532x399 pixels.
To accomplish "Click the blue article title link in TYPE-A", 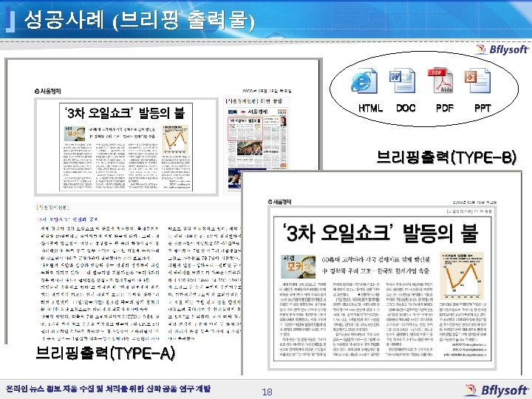I will pos(68,219).
